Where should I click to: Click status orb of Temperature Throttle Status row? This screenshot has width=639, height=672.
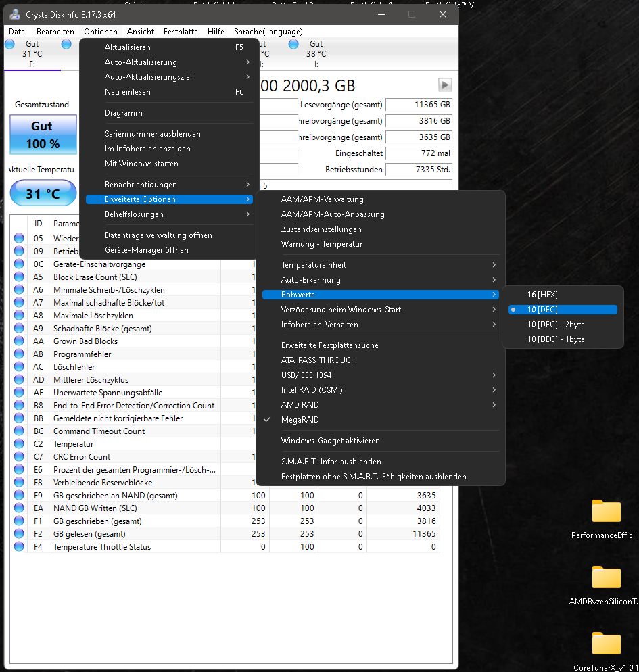19,546
